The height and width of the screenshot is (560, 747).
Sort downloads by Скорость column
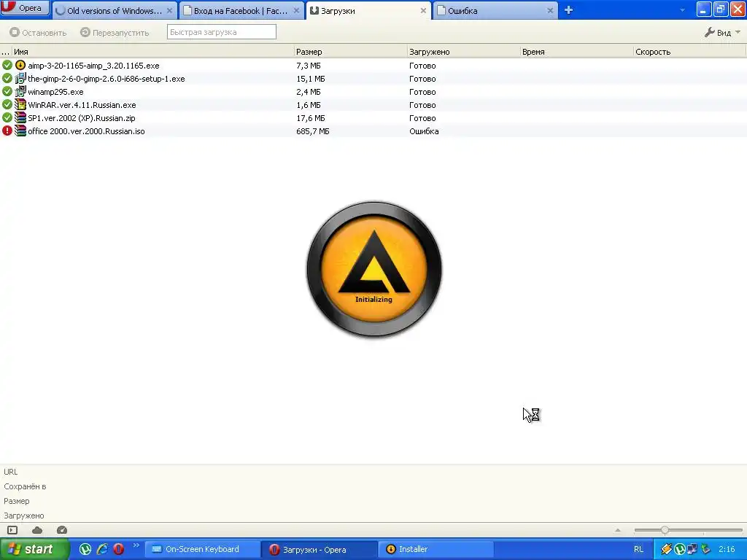pos(689,52)
